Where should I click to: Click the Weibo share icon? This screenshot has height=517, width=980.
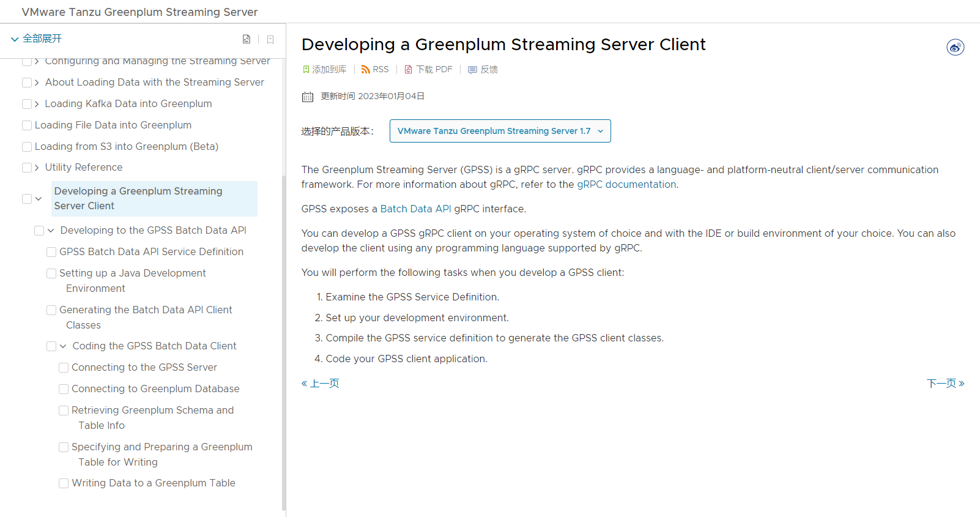[955, 47]
